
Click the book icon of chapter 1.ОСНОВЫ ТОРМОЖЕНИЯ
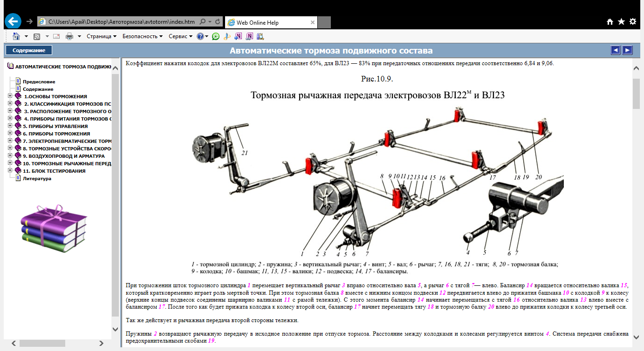pyautogui.click(x=18, y=96)
